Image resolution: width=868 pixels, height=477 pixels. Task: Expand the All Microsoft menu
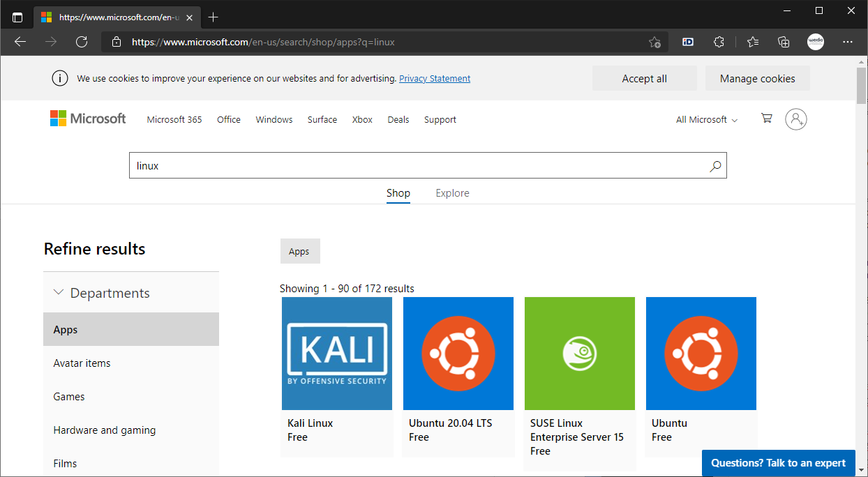(707, 119)
